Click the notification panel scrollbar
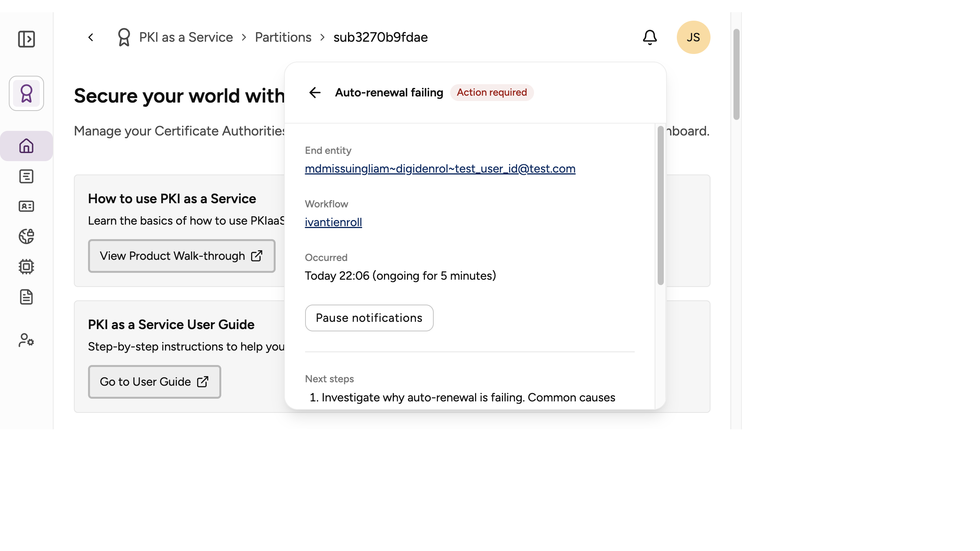980x551 pixels. [660, 205]
